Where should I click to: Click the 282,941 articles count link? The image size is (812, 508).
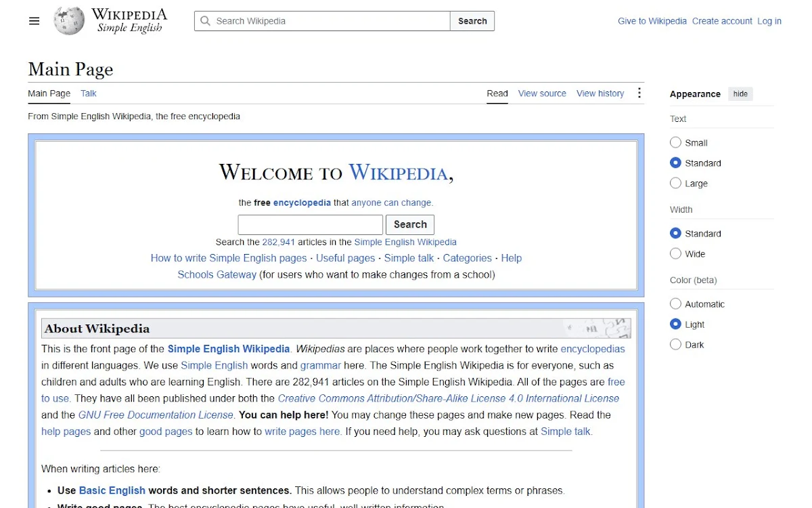coord(279,242)
